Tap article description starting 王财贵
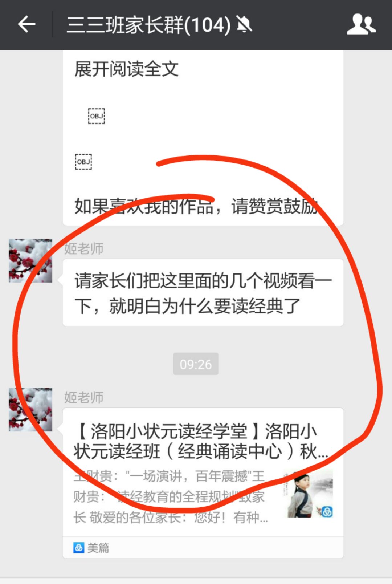 point(171,496)
